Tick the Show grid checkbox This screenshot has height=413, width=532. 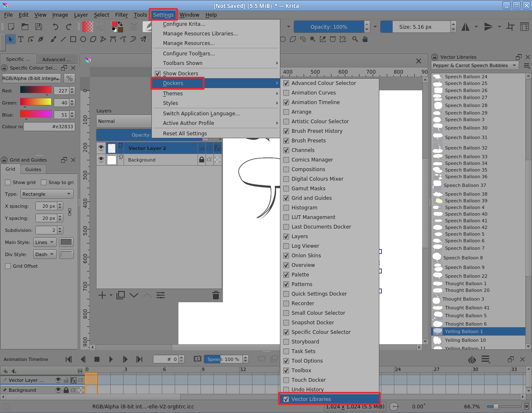point(8,182)
